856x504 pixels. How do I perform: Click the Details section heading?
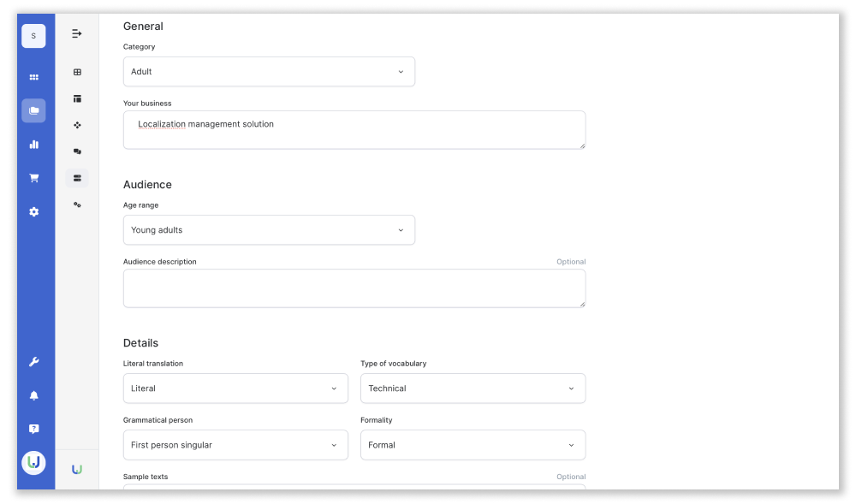(141, 343)
